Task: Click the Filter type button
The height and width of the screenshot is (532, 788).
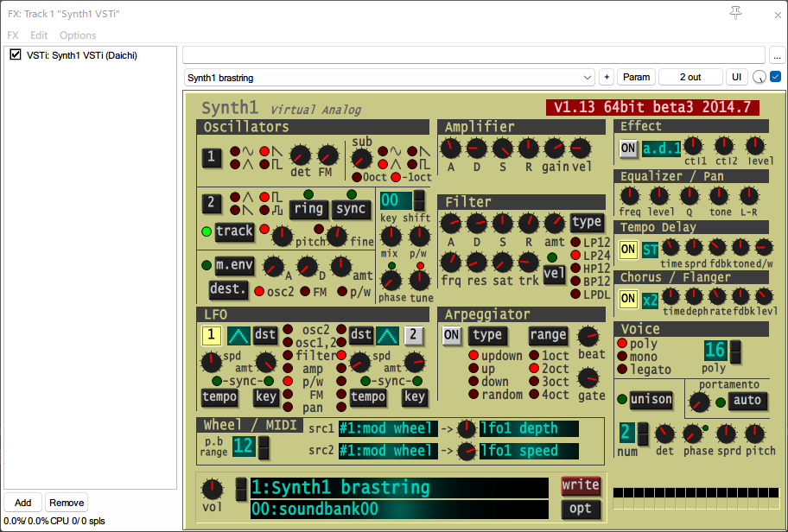Action: pyautogui.click(x=587, y=222)
